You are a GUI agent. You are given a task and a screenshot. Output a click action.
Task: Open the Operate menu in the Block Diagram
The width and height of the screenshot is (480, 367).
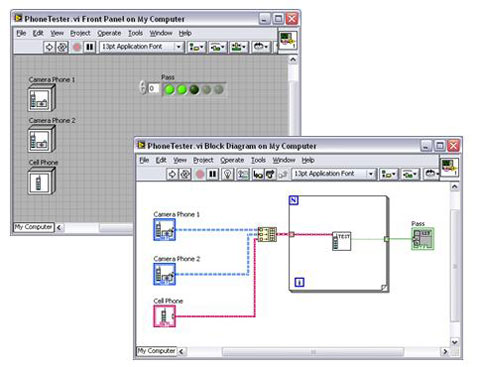point(232,160)
